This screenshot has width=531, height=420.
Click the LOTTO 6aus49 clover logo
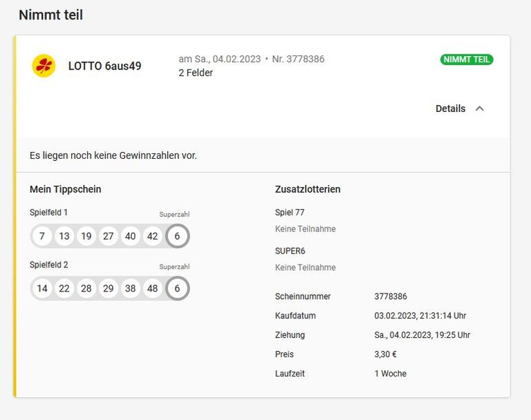pyautogui.click(x=44, y=66)
